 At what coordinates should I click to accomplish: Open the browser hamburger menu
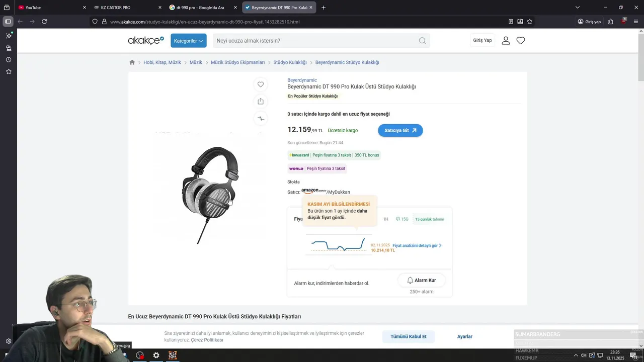[x=636, y=22]
